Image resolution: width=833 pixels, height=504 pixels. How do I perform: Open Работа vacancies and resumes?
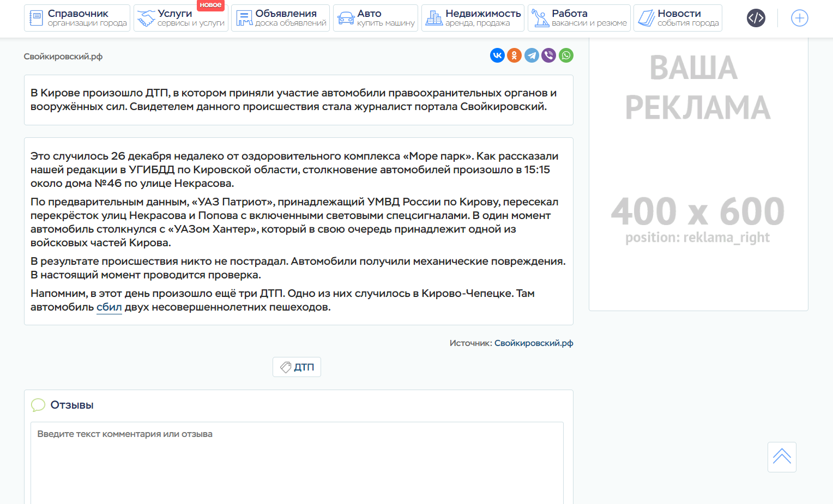click(x=579, y=18)
